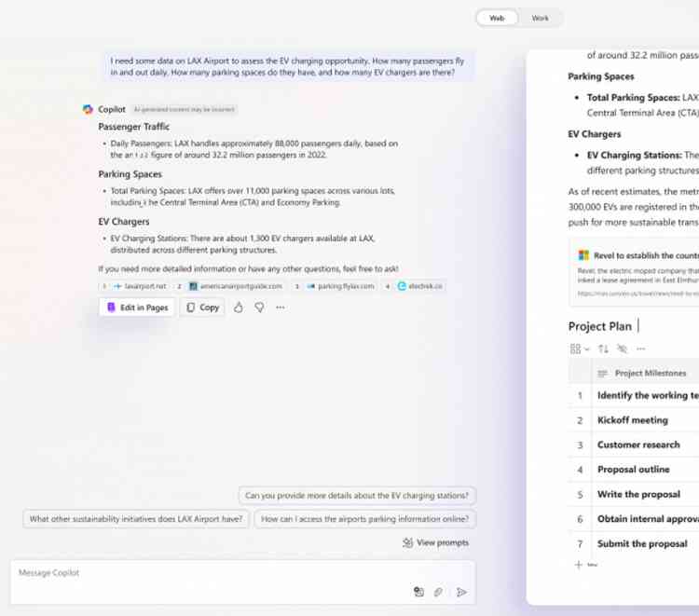Click the hide fields icon in table toolbar
The image size is (699, 616).
pos(622,349)
